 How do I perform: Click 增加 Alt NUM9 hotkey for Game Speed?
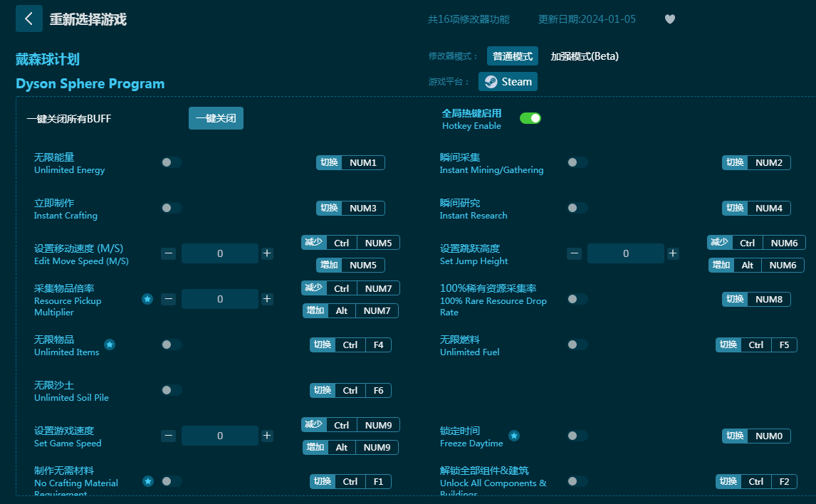350,447
